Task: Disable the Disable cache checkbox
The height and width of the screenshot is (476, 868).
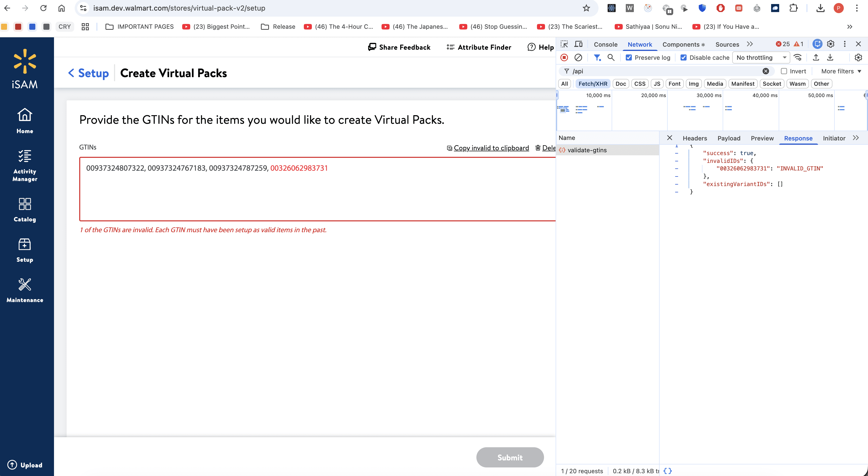Action: 683,57
